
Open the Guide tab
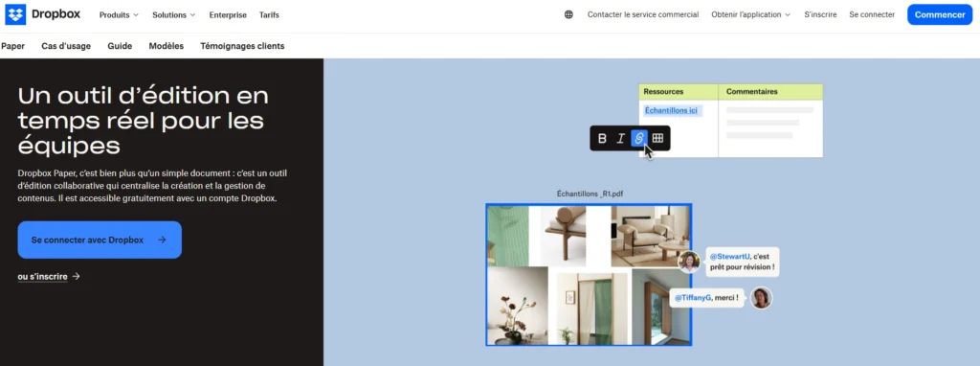coord(120,46)
